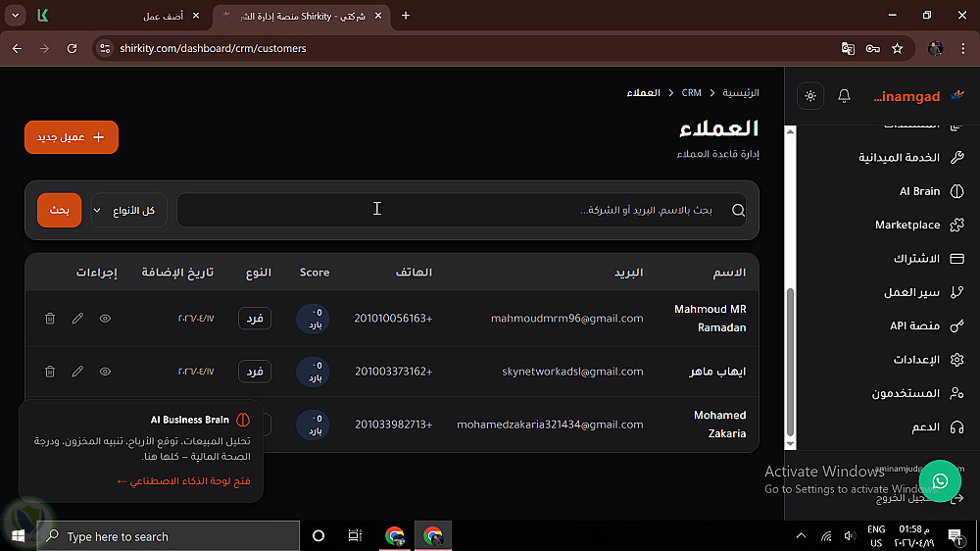Viewport: 980px width, 551px height.
Task: Open Chrome three-dot menu
Action: click(x=962, y=48)
